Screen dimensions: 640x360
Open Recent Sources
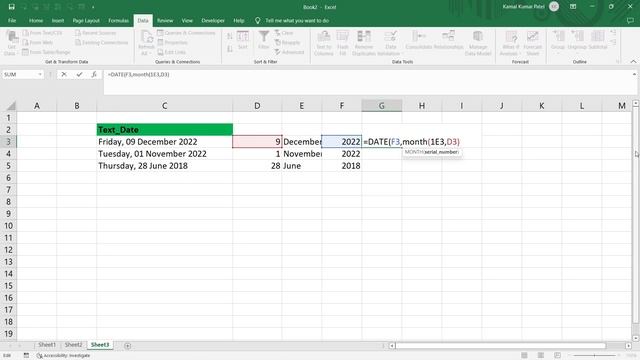96,33
